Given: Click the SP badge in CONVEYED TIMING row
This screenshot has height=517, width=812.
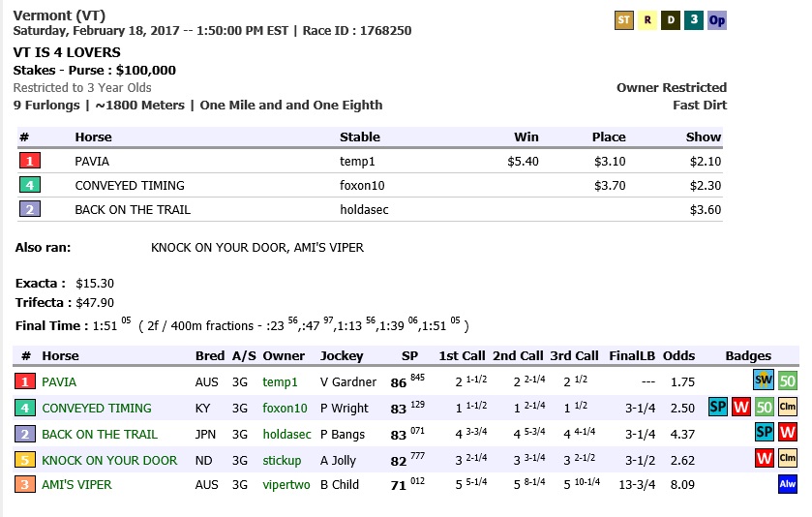Looking at the screenshot, I should click(718, 407).
